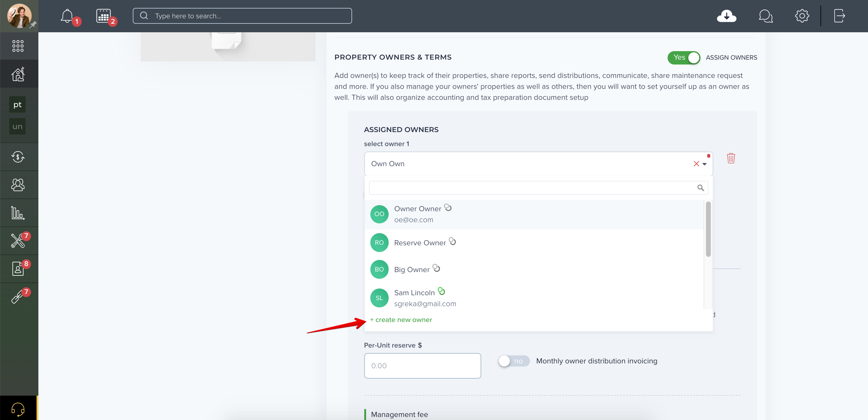Collapse the select owner 1 dropdown arrow

[704, 164]
